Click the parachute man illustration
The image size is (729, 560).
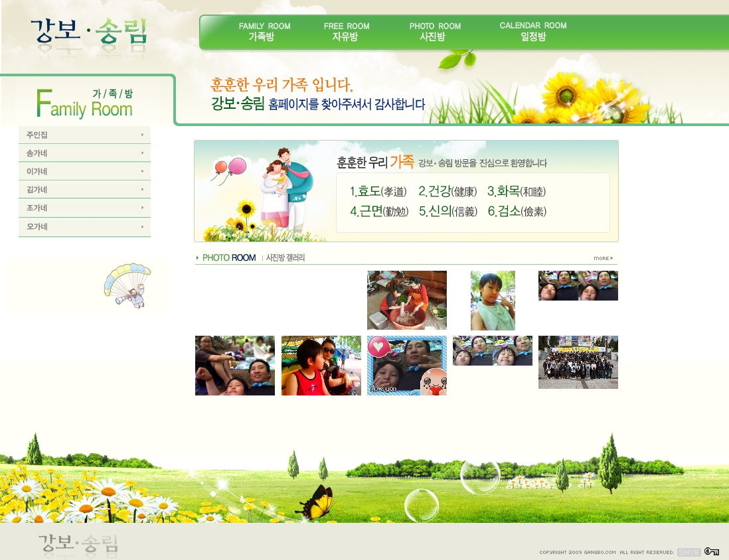128,285
